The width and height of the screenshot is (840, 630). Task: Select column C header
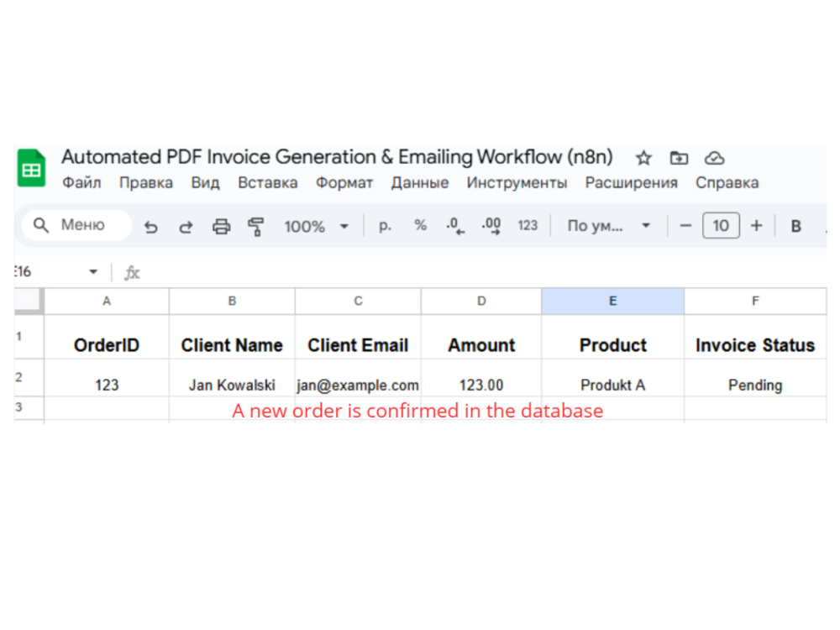(x=358, y=301)
